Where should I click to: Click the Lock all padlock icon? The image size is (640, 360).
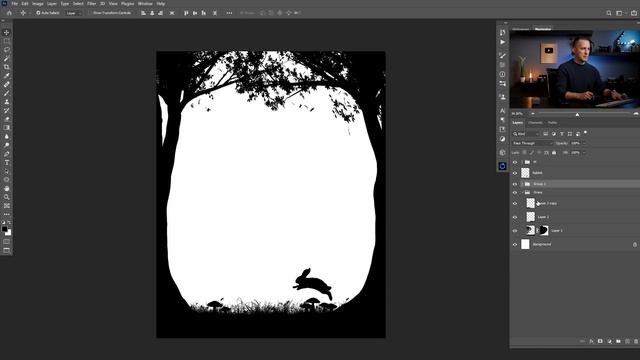point(554,153)
